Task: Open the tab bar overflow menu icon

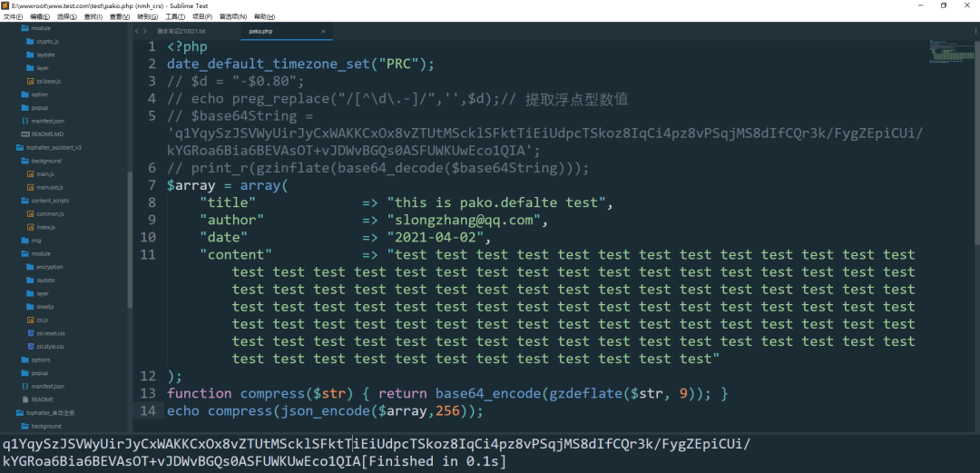Action: click(x=970, y=31)
